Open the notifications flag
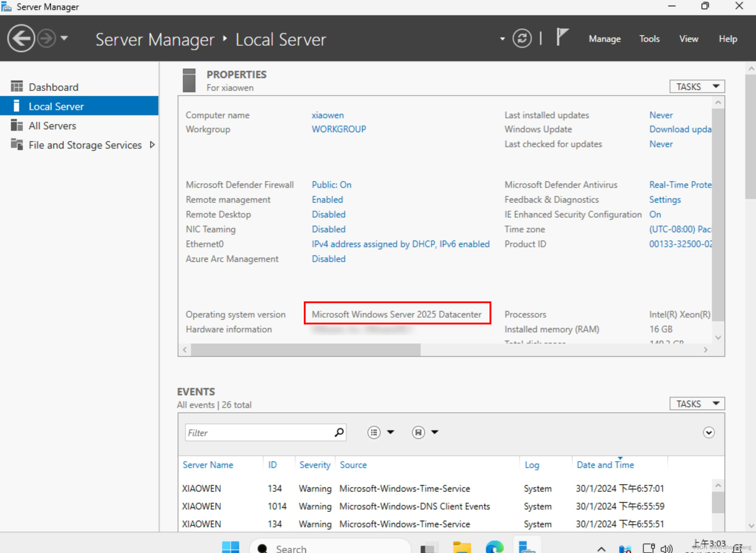The width and height of the screenshot is (756, 553). tap(562, 37)
